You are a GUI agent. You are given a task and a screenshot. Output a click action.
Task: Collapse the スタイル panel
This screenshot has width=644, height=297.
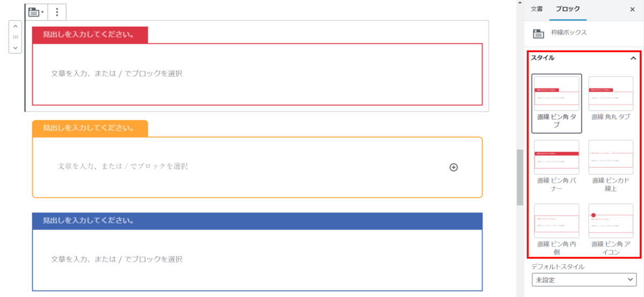(633, 58)
